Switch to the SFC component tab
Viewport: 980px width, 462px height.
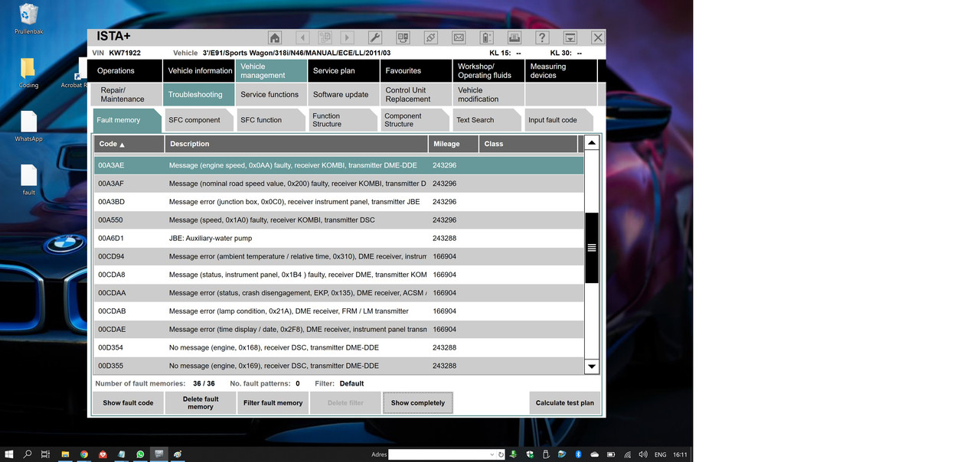pyautogui.click(x=198, y=120)
